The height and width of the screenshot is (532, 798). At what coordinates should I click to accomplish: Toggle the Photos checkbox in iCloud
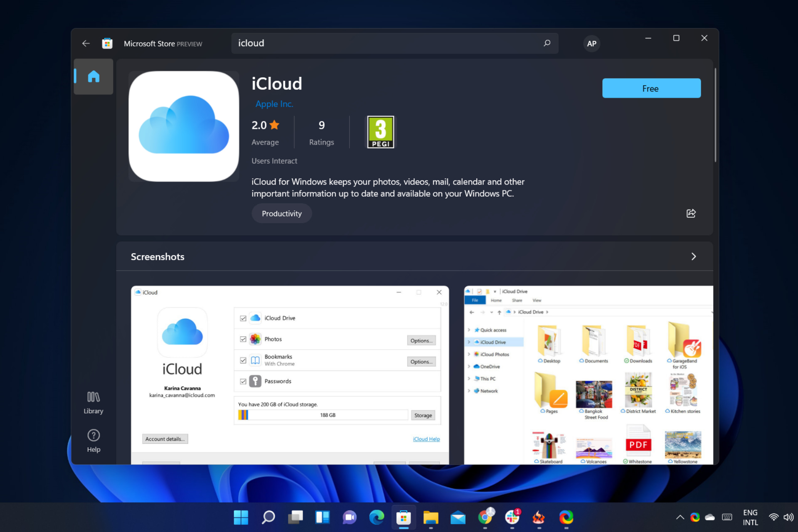tap(243, 339)
